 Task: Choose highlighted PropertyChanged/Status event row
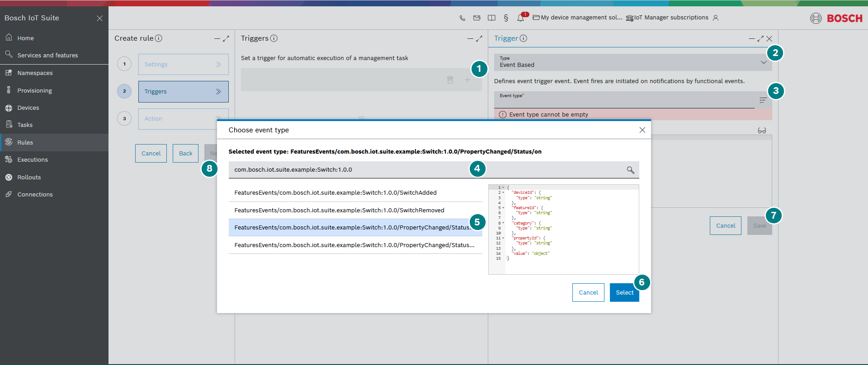click(x=355, y=228)
